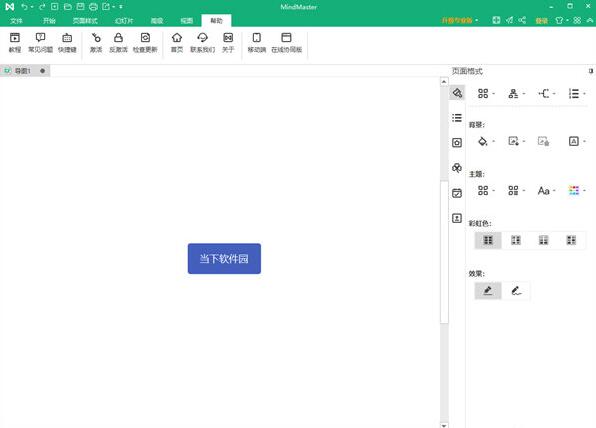This screenshot has width=596, height=428.
Task: Select the fourth rainbow color mode
Action: click(x=571, y=240)
